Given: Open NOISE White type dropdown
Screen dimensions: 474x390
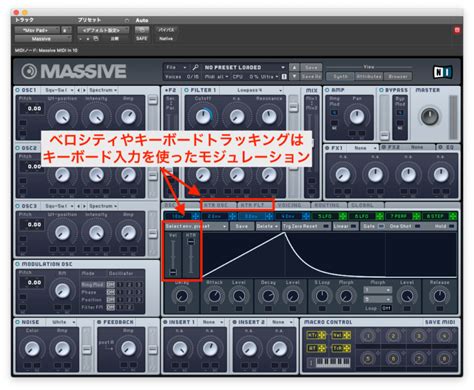Looking at the screenshot, I should (x=63, y=322).
